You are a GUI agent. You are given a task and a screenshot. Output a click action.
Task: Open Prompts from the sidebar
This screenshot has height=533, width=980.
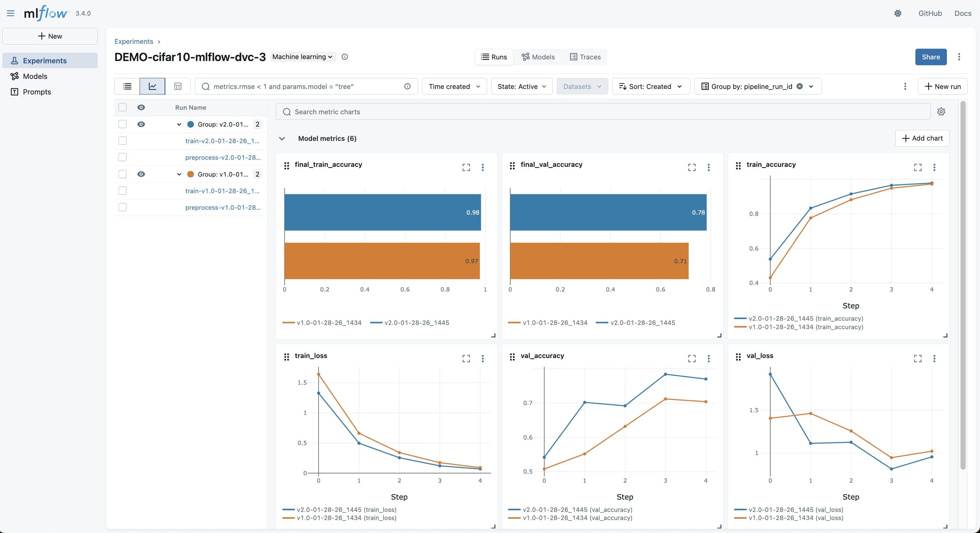(x=37, y=92)
